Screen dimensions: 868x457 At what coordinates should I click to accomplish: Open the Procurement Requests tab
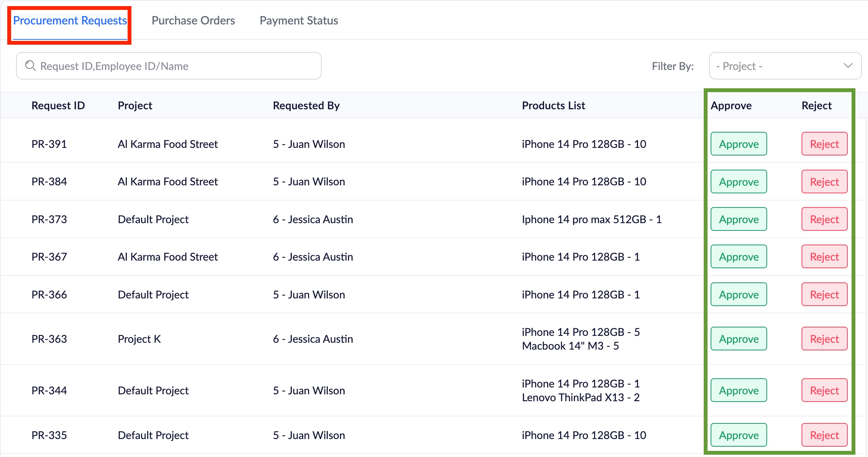coord(70,21)
